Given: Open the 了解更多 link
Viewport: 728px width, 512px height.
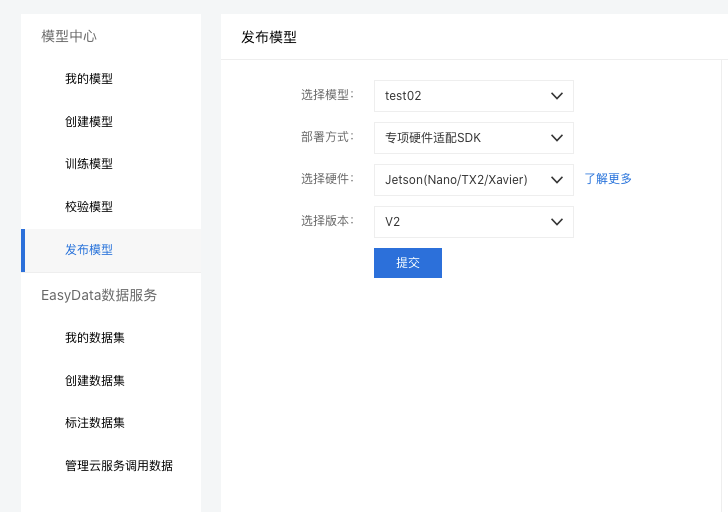Looking at the screenshot, I should (608, 179).
